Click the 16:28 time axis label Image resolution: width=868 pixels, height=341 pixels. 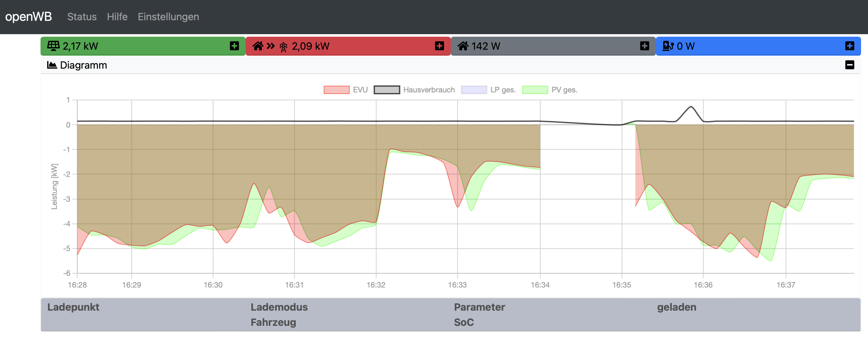77,285
